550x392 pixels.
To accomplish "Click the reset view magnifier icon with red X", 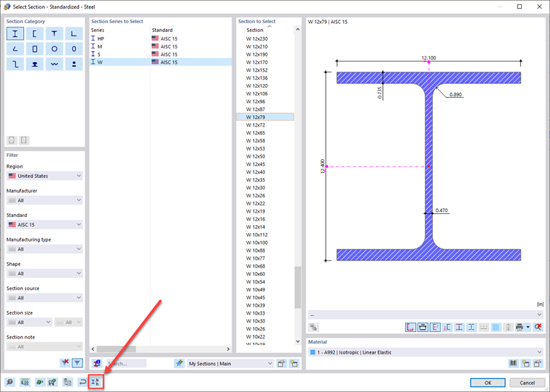I will pyautogui.click(x=538, y=327).
